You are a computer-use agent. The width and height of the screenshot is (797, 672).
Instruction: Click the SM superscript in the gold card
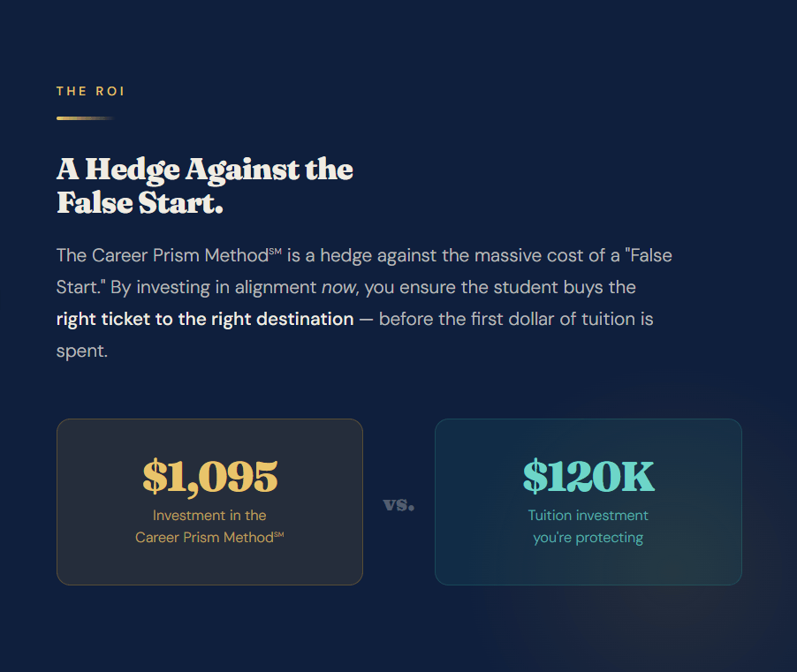[279, 533]
